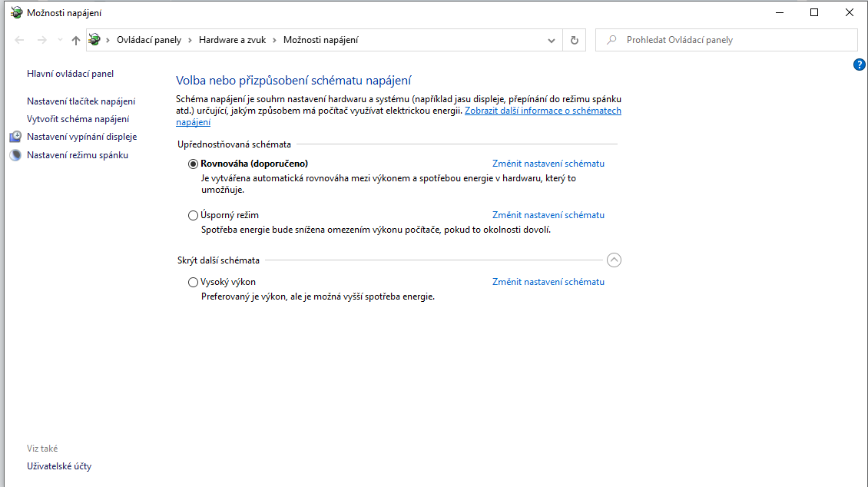Go to Hardware a zvuk breadcrumb
This screenshot has width=868, height=487.
click(x=232, y=40)
